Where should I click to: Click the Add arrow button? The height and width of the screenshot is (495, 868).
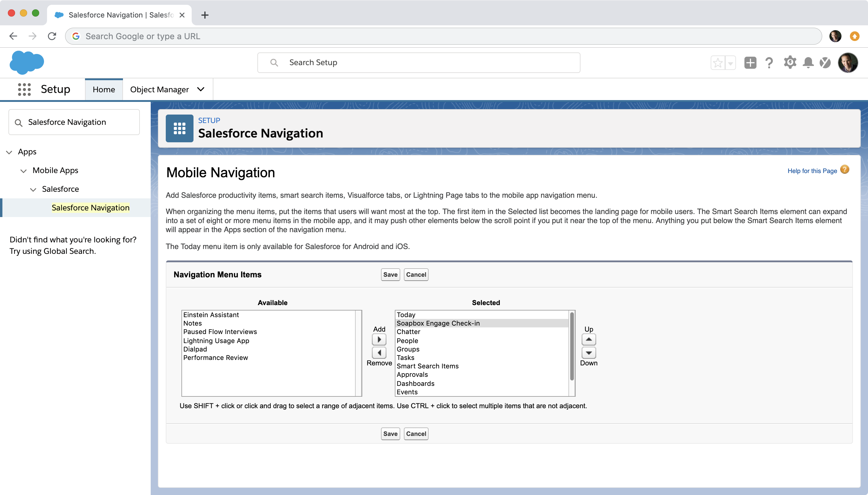point(379,339)
